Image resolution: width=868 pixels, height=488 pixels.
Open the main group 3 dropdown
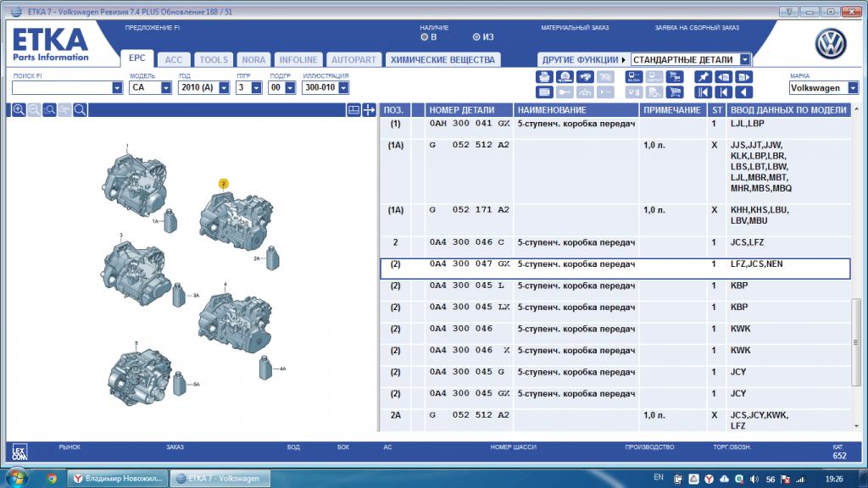point(256,87)
